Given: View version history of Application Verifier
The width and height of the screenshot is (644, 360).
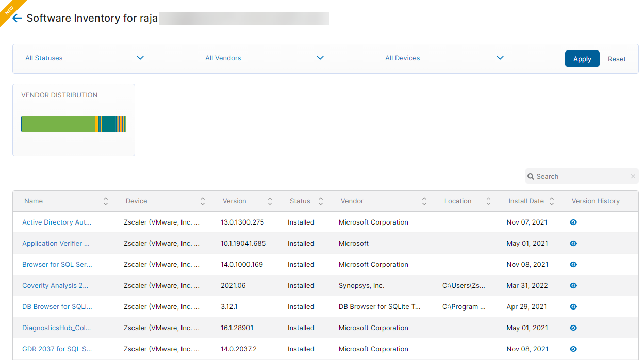Looking at the screenshot, I should [x=573, y=243].
